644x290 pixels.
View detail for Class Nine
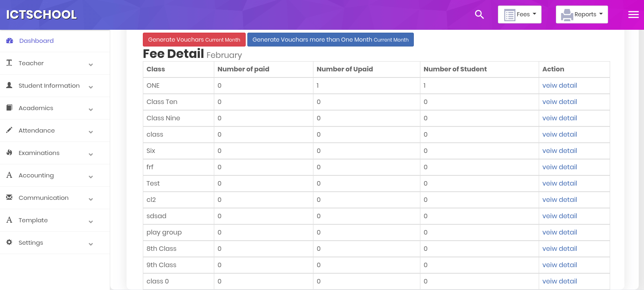tap(560, 118)
